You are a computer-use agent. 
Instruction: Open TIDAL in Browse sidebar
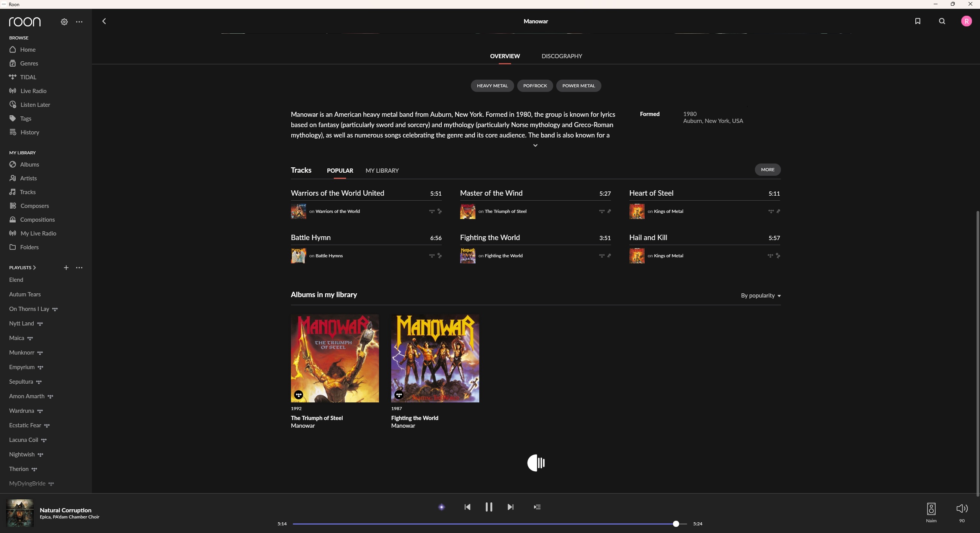click(28, 77)
